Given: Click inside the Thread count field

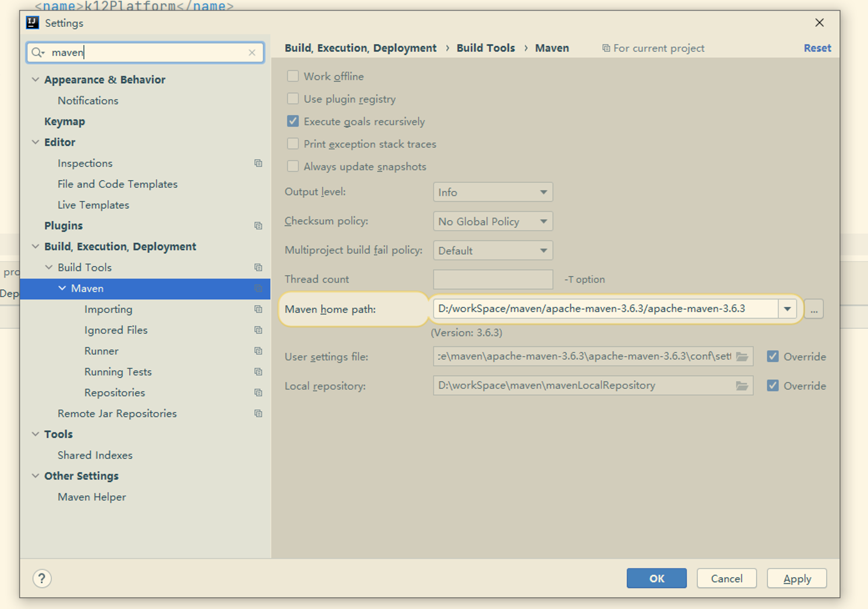Looking at the screenshot, I should [493, 279].
